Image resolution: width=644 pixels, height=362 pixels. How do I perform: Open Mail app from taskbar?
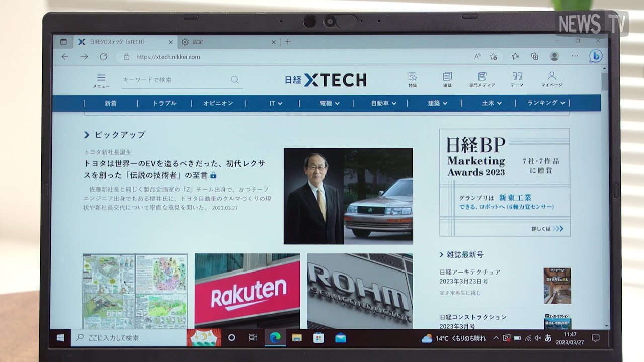pyautogui.click(x=341, y=338)
